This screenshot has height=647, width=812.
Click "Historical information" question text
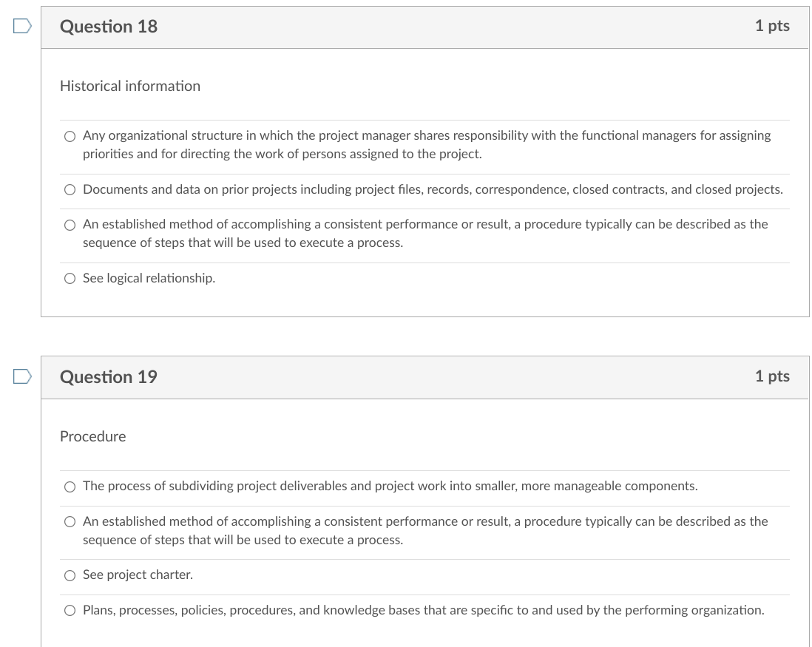pos(129,86)
